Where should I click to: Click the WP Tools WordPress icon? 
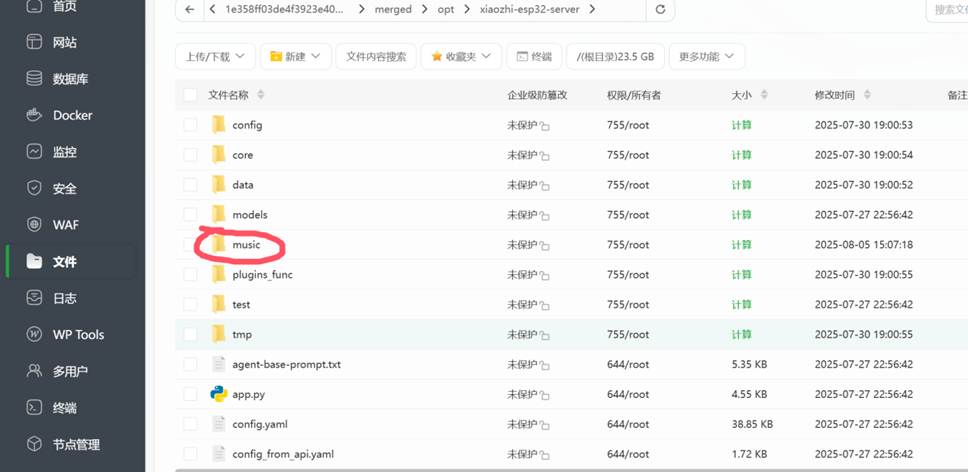[34, 334]
